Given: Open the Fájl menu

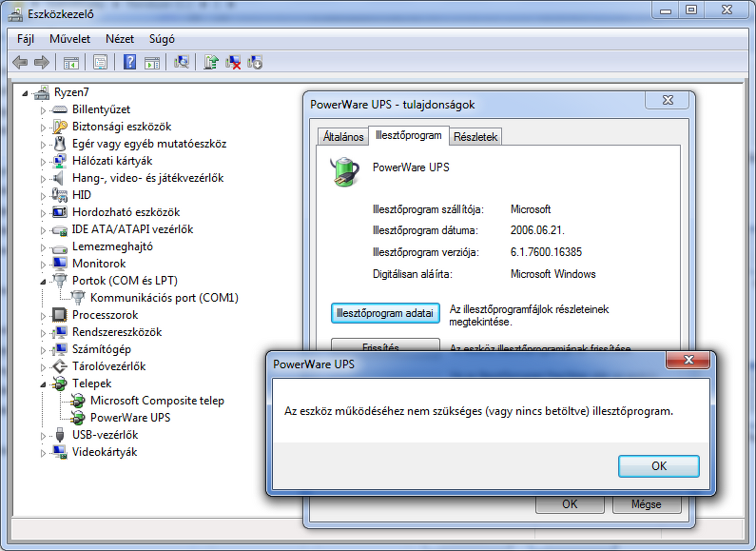Looking at the screenshot, I should tap(26, 39).
